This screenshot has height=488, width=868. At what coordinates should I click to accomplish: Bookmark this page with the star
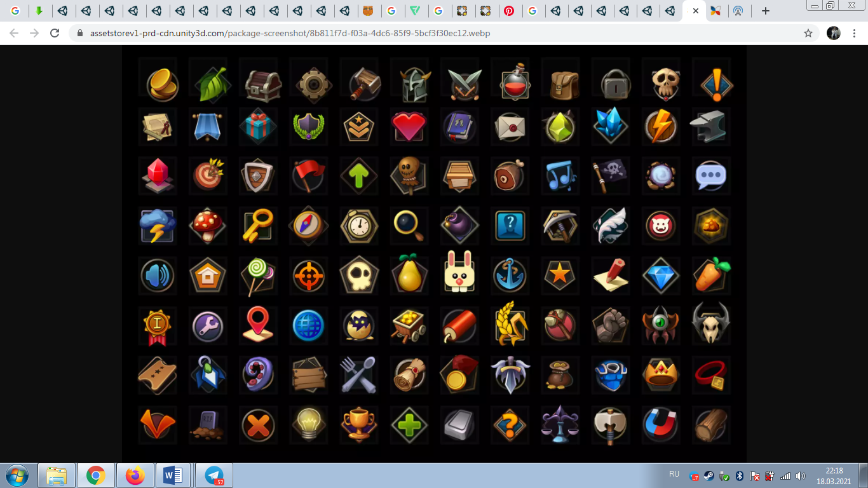point(808,33)
